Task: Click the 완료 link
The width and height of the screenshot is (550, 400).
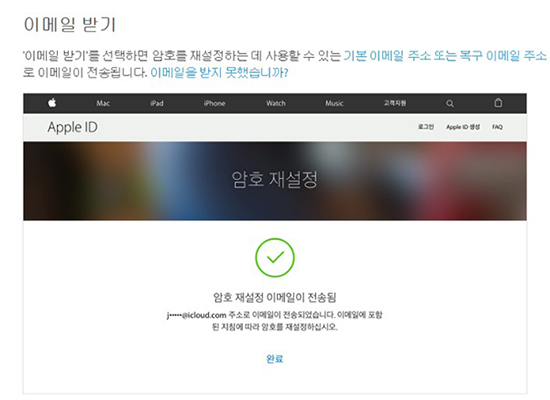Action: point(275,359)
